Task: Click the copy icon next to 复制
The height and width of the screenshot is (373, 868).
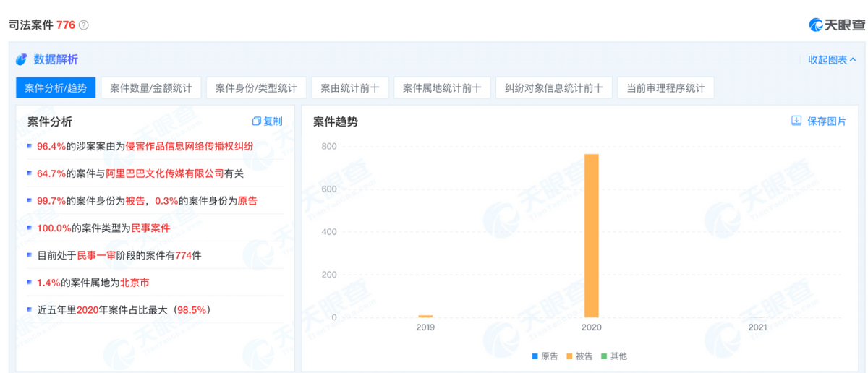Action: click(256, 121)
